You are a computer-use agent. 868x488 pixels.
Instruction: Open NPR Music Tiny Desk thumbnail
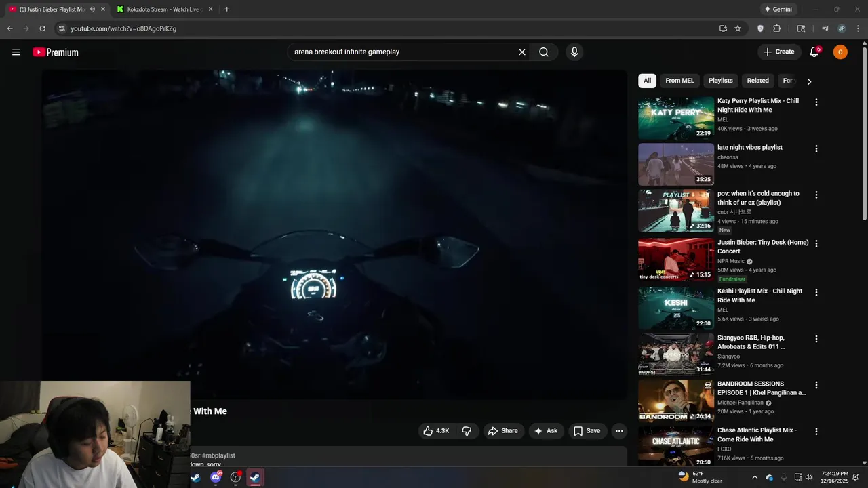point(676,260)
